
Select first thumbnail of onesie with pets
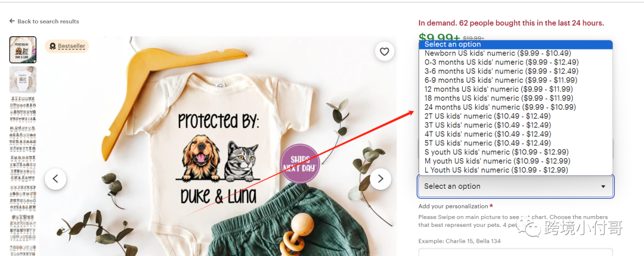tap(23, 49)
